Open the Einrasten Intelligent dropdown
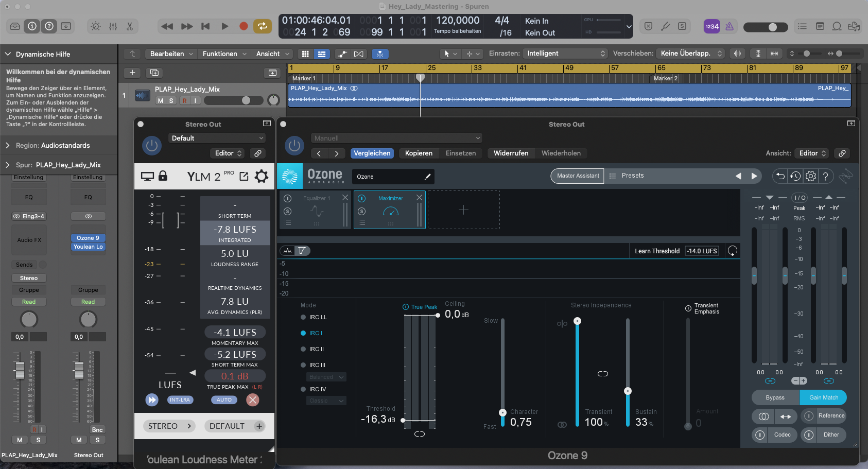This screenshot has height=469, width=868. tap(565, 54)
